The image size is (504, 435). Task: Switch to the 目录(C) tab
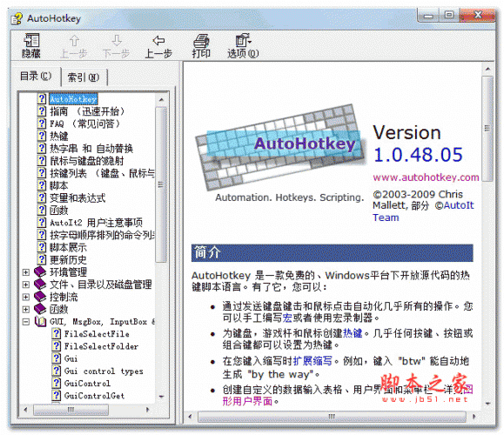point(36,77)
